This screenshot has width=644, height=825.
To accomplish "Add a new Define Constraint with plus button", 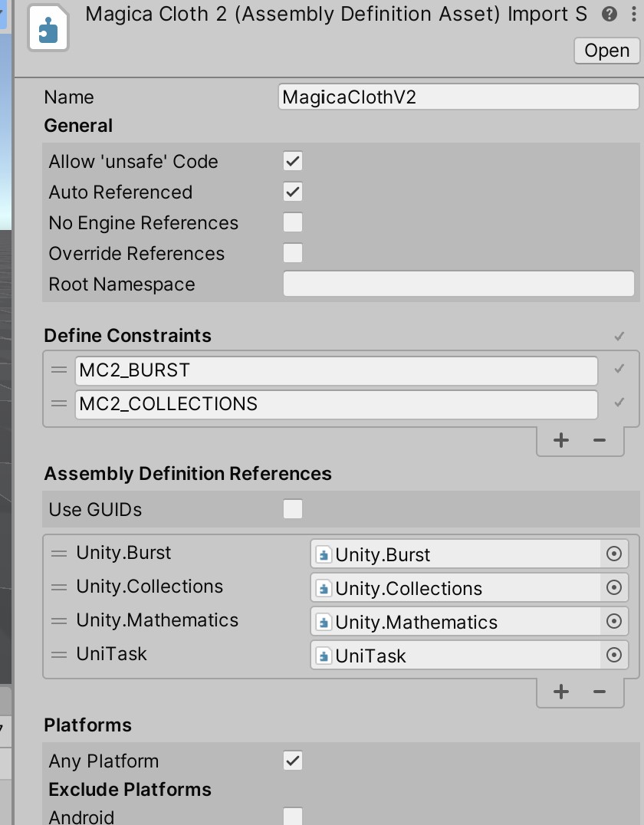I will tap(560, 439).
